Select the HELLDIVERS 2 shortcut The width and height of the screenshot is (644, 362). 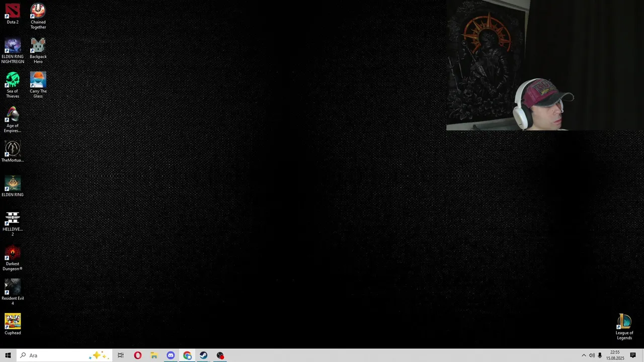coord(13,224)
